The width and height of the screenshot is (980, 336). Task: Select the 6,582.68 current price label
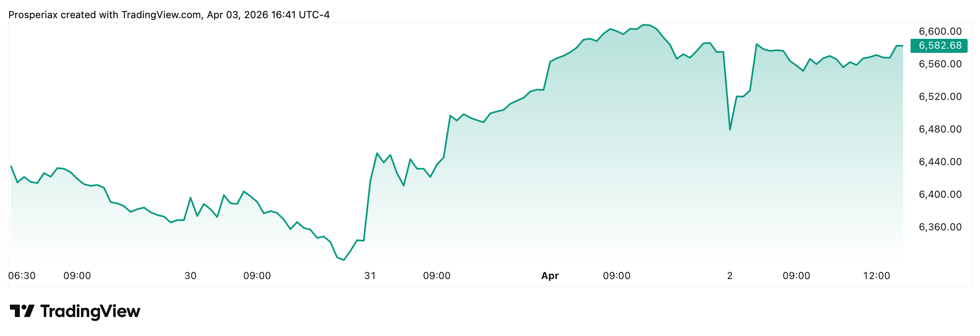click(939, 45)
